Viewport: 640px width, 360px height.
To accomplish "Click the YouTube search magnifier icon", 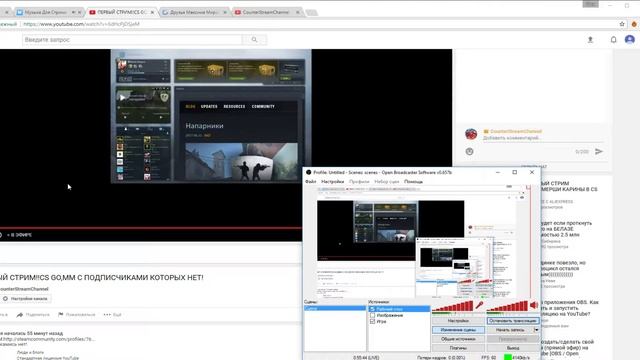I will [254, 40].
